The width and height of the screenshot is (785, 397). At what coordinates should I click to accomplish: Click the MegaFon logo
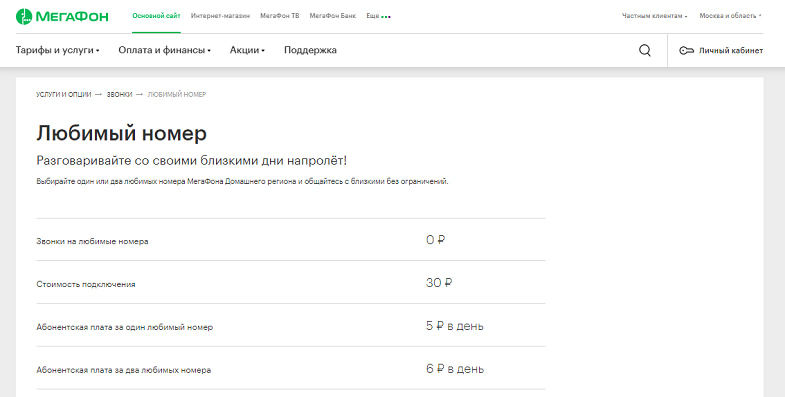(x=62, y=16)
